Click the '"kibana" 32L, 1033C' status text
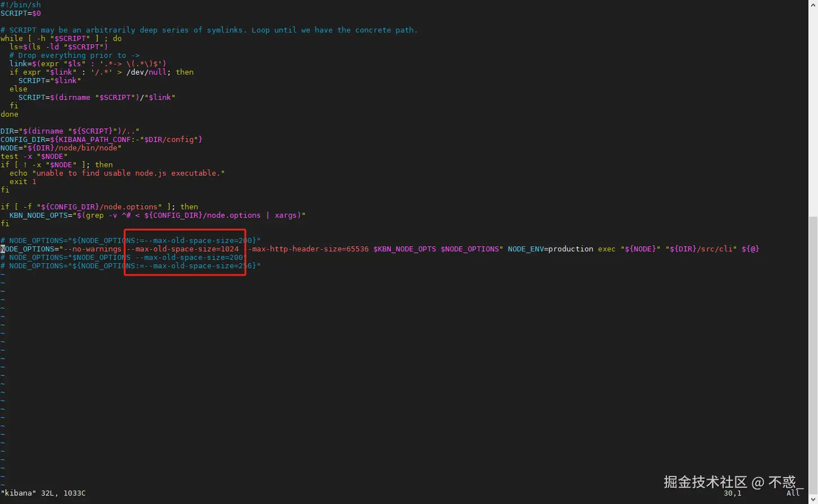The height and width of the screenshot is (504, 818). 43,493
